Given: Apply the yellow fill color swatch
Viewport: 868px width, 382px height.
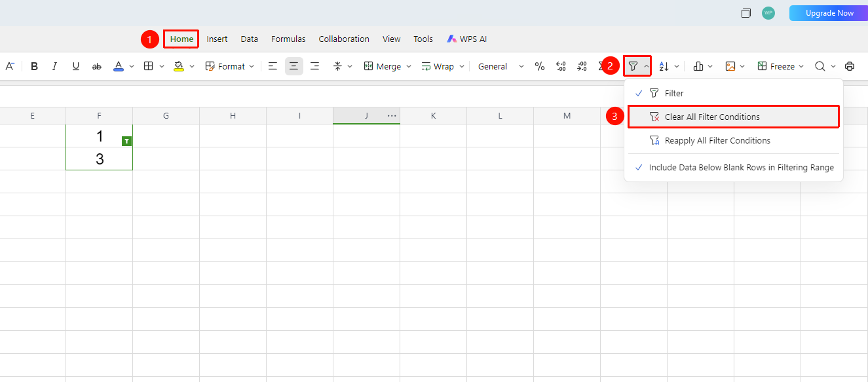Looking at the screenshot, I should 179,66.
